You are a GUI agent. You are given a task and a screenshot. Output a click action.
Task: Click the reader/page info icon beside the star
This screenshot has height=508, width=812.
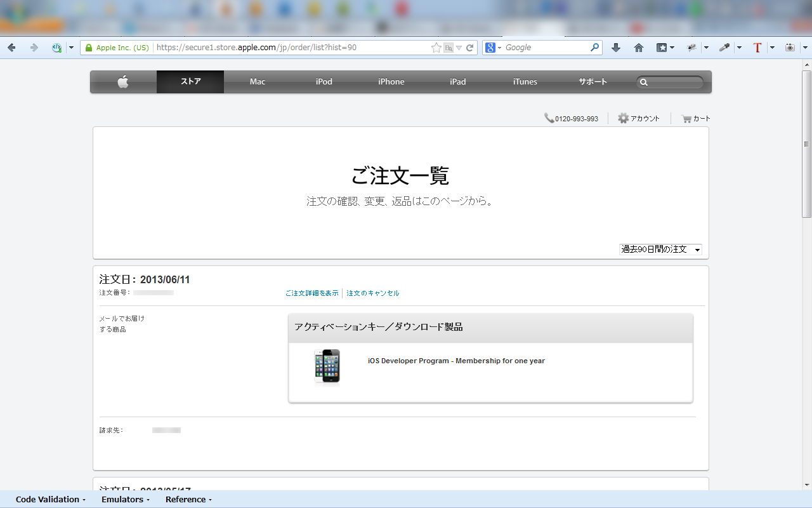pyautogui.click(x=449, y=48)
